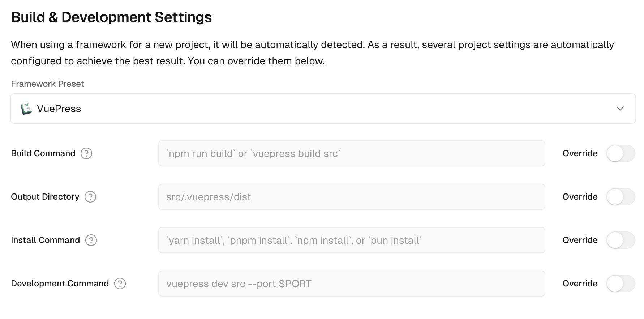Screen dimensions: 644x319
Task: Click the Override label beside Output Directory
Action: pos(580,197)
